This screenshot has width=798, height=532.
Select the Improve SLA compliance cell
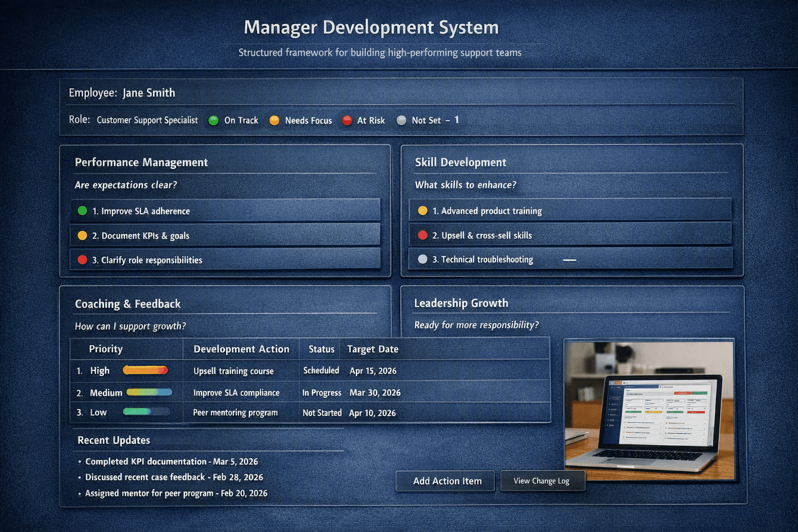click(236, 393)
